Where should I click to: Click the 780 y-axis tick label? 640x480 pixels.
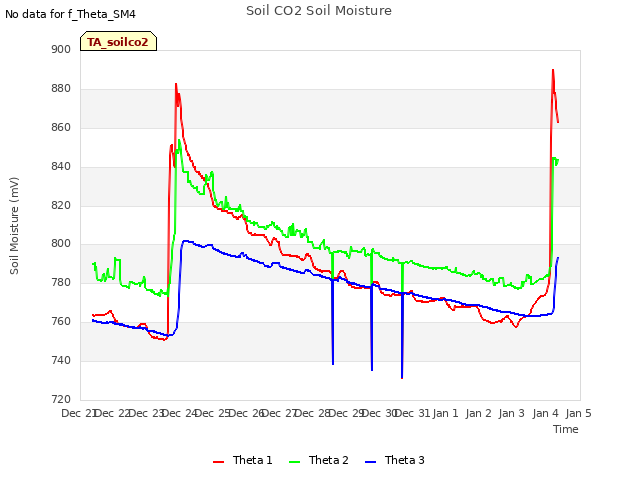(61, 282)
